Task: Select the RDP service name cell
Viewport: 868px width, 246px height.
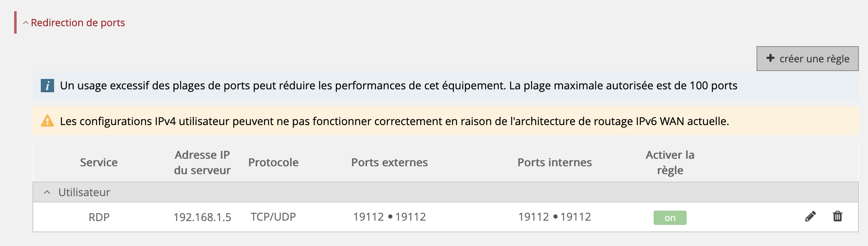Action: [99, 217]
